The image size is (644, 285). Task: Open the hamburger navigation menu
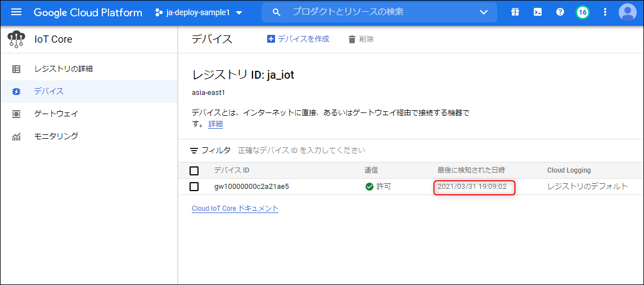(16, 12)
